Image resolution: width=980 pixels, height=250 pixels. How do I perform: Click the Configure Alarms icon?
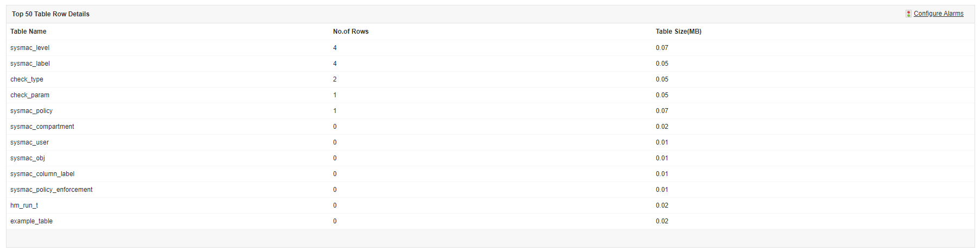pos(908,14)
